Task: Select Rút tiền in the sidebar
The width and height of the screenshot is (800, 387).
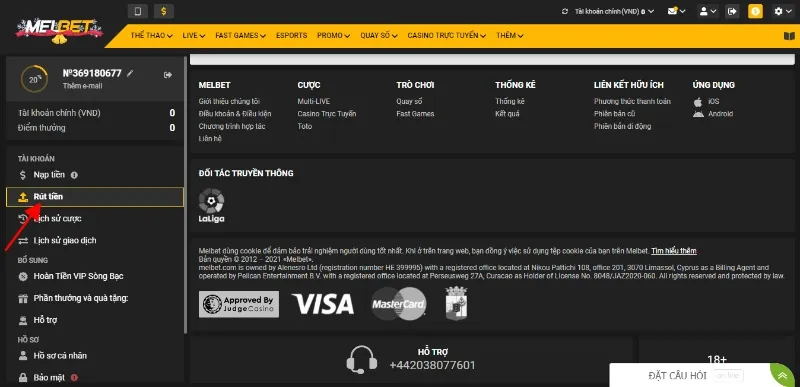Action: pyautogui.click(x=95, y=197)
